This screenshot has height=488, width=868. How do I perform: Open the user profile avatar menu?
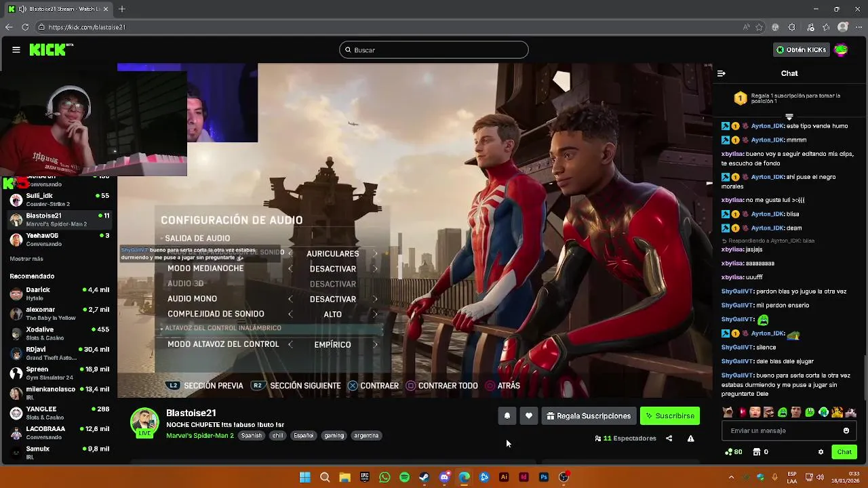(x=841, y=49)
